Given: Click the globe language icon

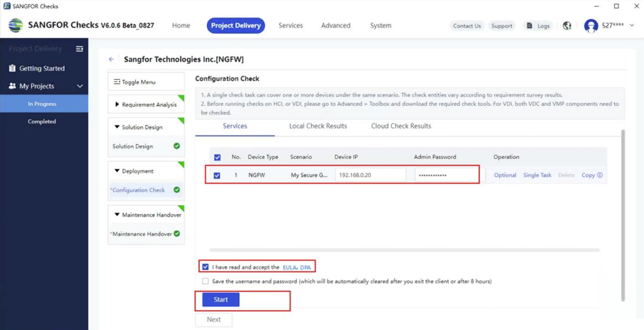Looking at the screenshot, I should tap(567, 26).
